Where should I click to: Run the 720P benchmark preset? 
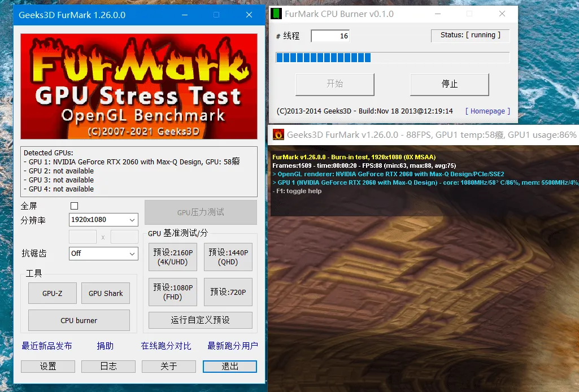228,292
